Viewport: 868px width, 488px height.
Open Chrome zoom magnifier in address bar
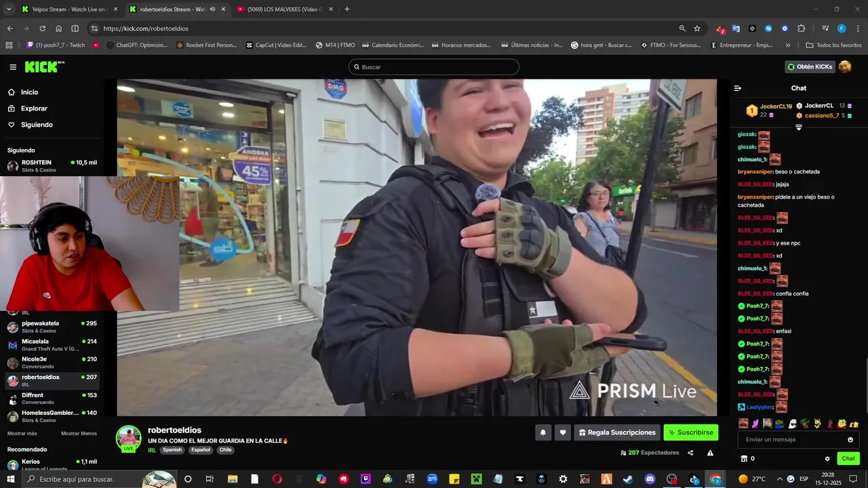(x=682, y=28)
